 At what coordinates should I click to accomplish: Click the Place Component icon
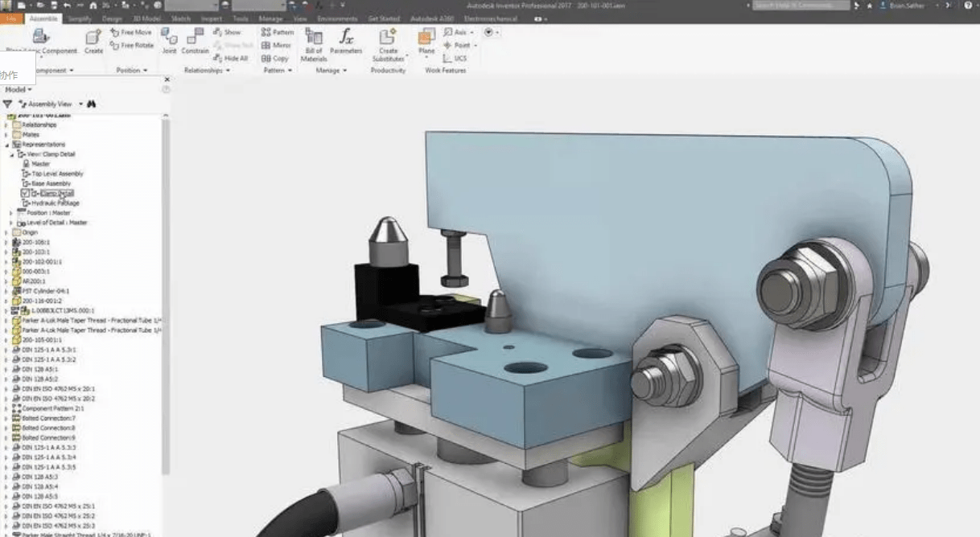[x=41, y=37]
